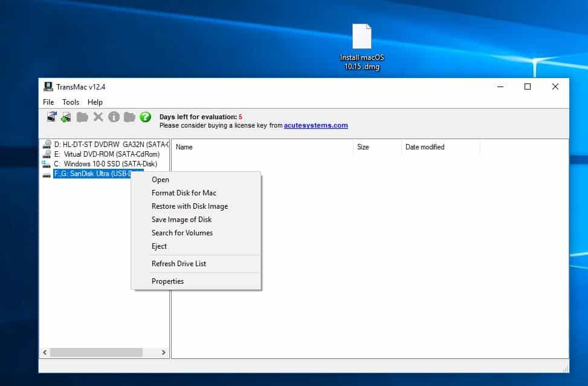588x386 pixels.
Task: Sort by the Date modified column header
Action: pyautogui.click(x=441, y=147)
